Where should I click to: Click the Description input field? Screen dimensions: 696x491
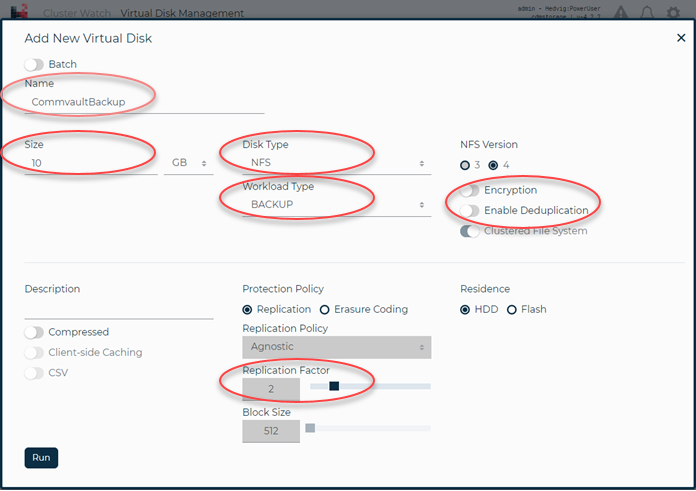tap(119, 309)
